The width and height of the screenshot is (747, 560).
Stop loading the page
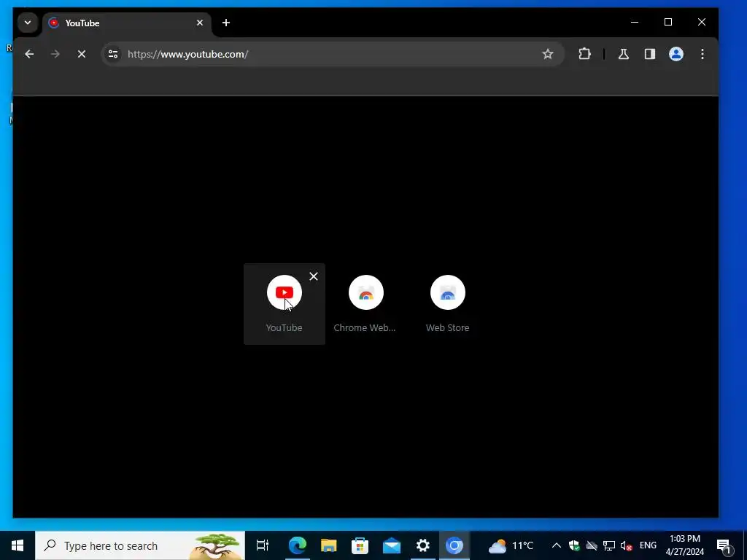pos(82,54)
